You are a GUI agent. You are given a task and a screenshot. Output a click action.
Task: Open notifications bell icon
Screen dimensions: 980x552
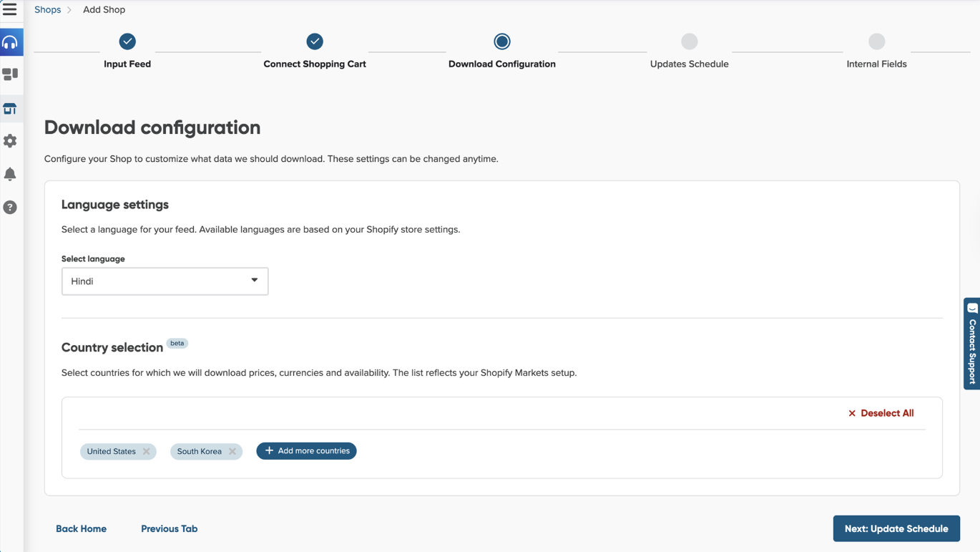[11, 174]
